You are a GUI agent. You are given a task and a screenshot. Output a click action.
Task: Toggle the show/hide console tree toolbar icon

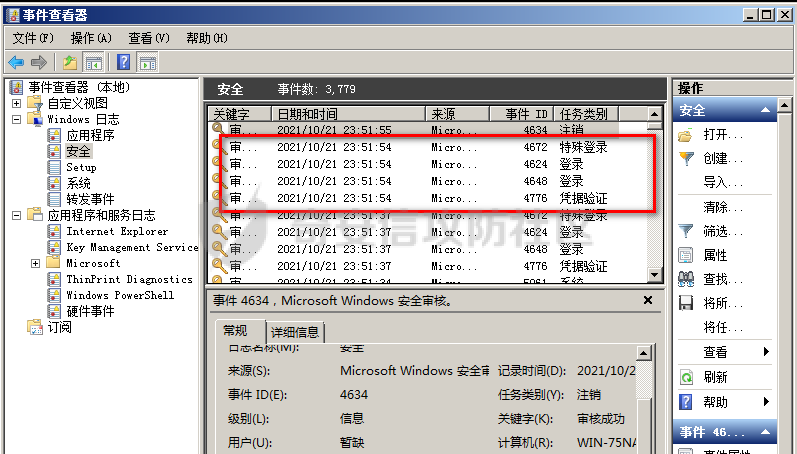(x=94, y=63)
